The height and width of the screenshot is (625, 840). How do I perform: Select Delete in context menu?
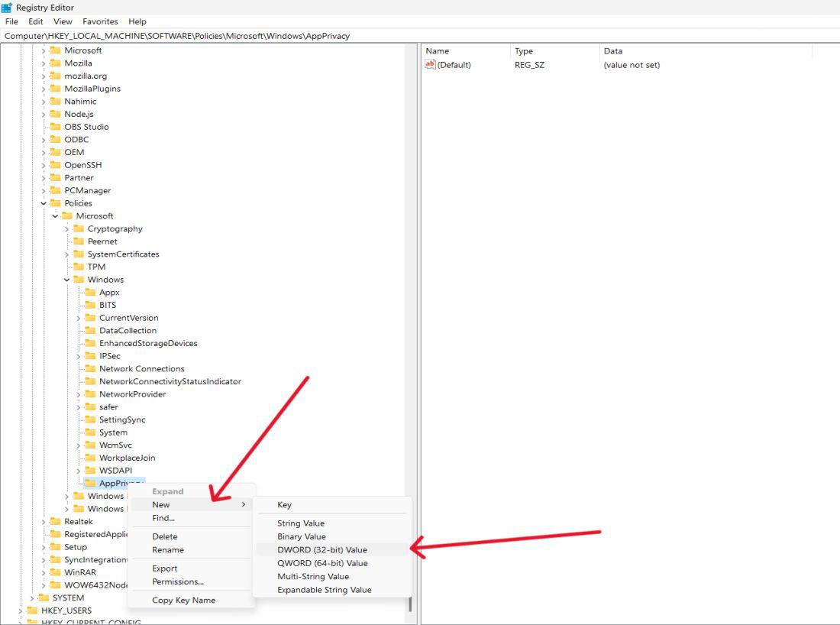[x=191, y=536]
